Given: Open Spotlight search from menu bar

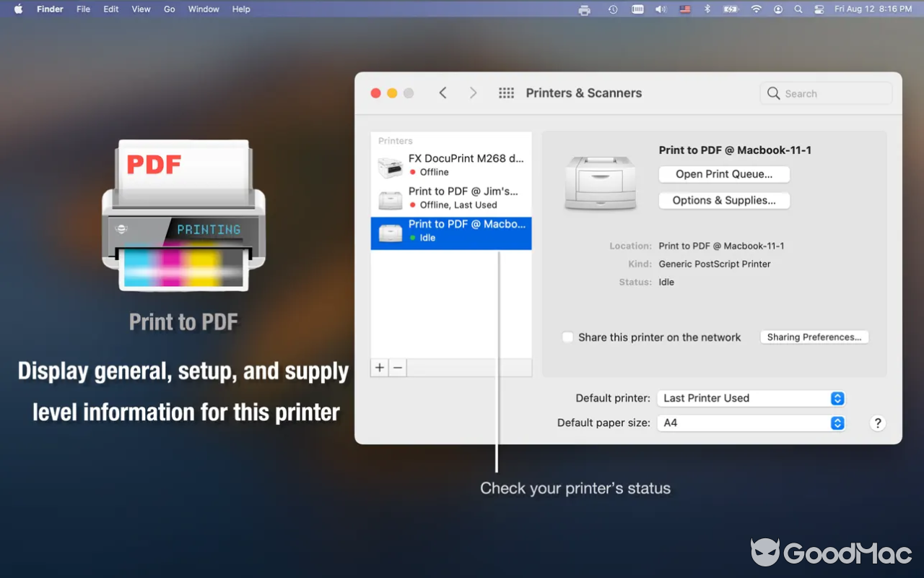Looking at the screenshot, I should click(798, 9).
